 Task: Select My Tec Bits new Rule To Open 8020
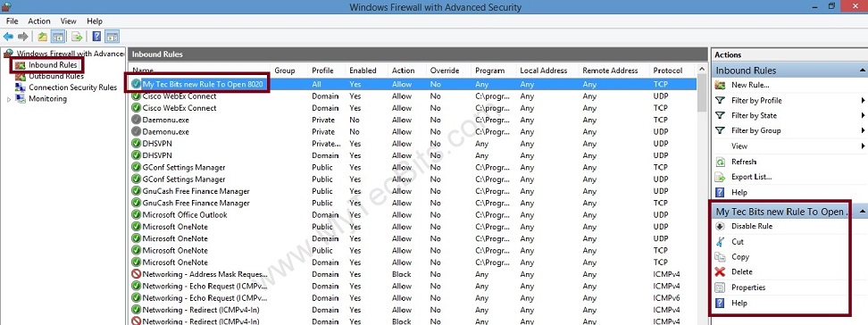pos(413,84)
